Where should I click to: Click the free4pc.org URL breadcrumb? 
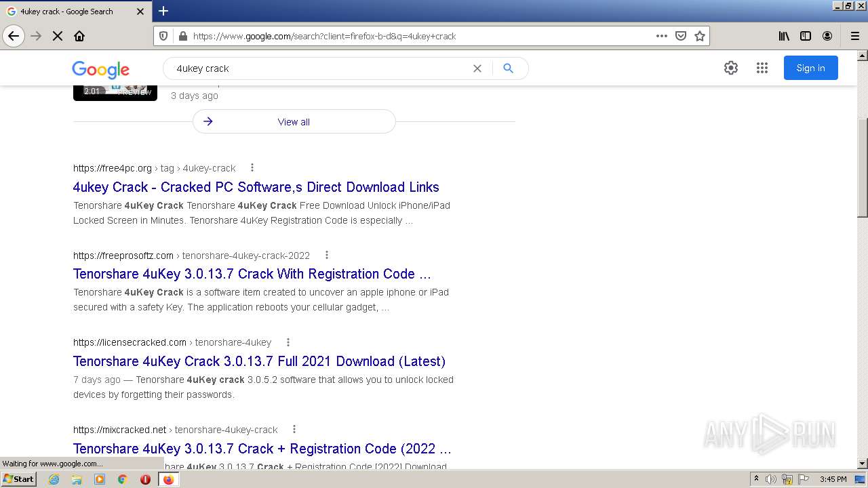click(155, 168)
